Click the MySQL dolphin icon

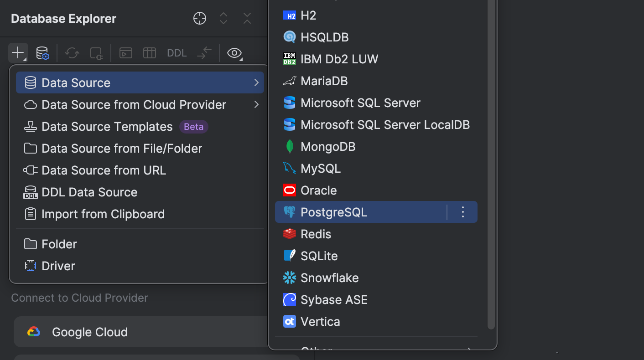coord(290,168)
